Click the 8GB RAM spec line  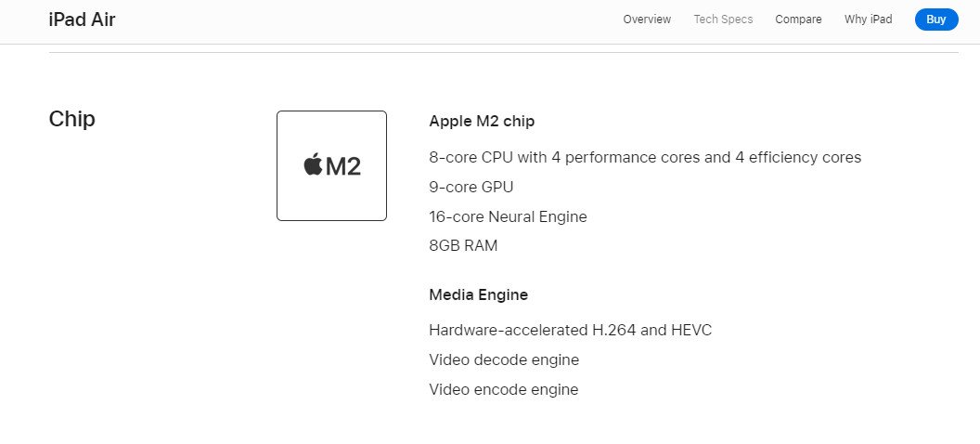463,246
